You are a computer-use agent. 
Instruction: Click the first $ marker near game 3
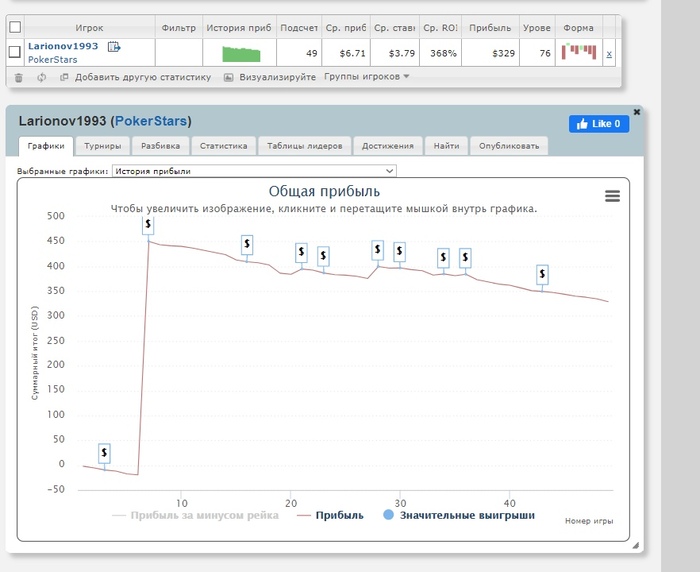coord(104,453)
